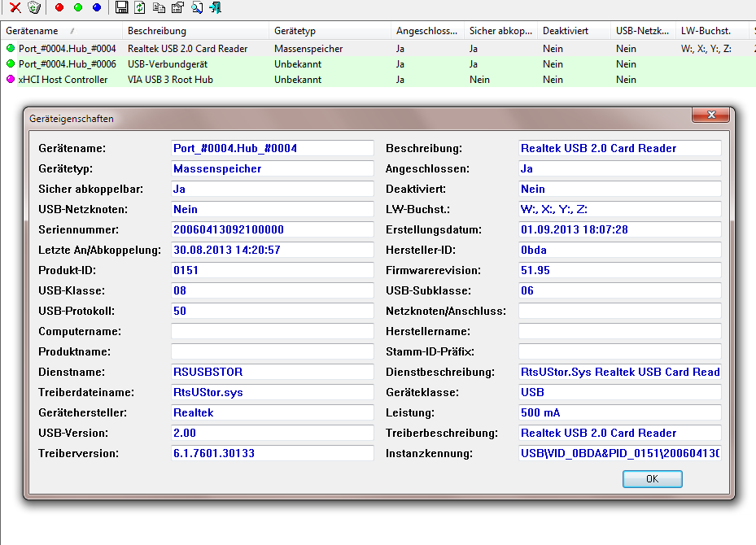
Task: Close the Geräteeigenschaften dialog
Action: [x=710, y=115]
